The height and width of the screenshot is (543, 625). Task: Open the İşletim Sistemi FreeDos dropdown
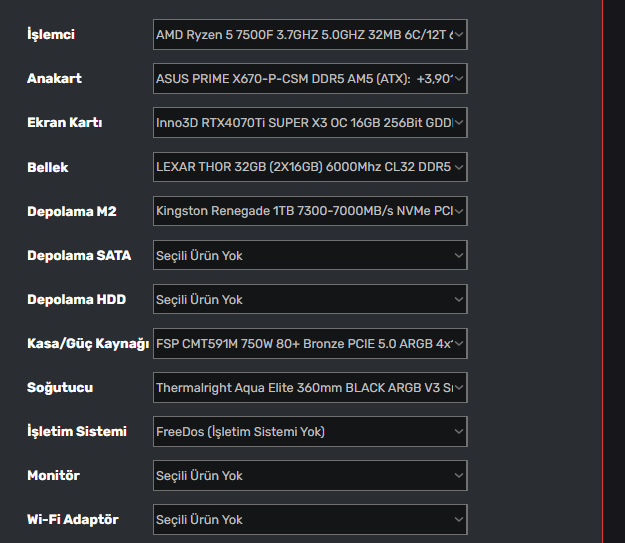pyautogui.click(x=309, y=431)
